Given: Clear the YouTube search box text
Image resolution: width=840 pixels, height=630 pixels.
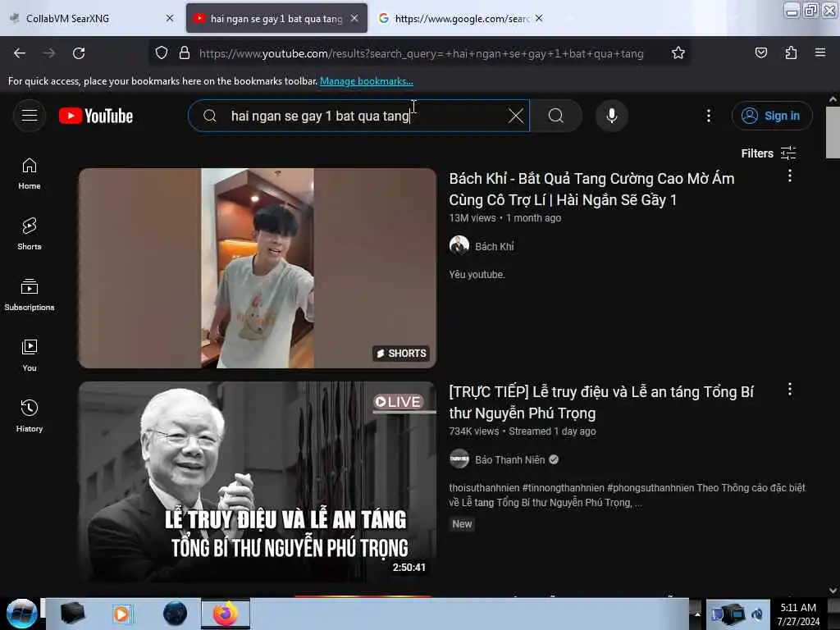Looking at the screenshot, I should [x=516, y=116].
